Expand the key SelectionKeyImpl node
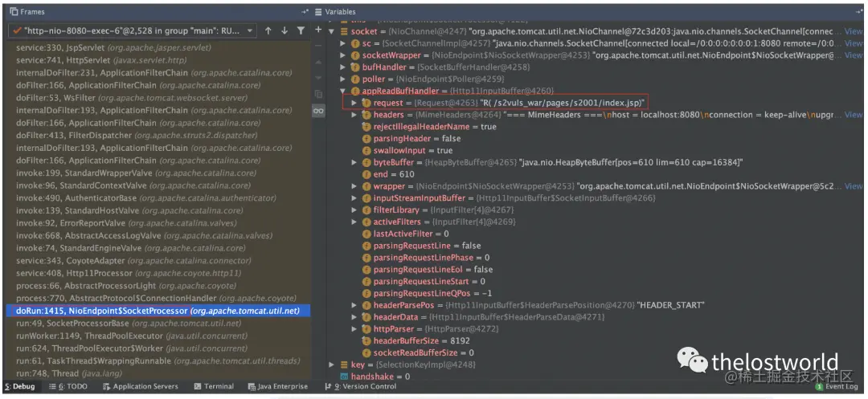This screenshot has width=868, height=399. pyautogui.click(x=332, y=364)
